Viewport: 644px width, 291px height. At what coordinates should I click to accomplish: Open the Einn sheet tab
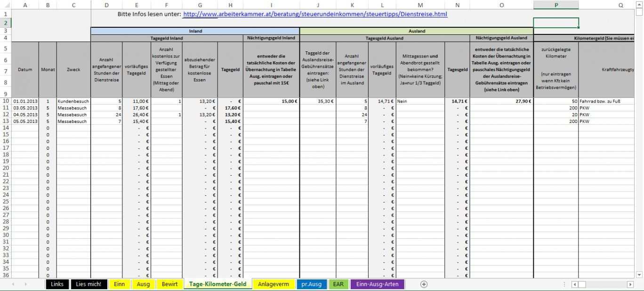click(x=120, y=284)
